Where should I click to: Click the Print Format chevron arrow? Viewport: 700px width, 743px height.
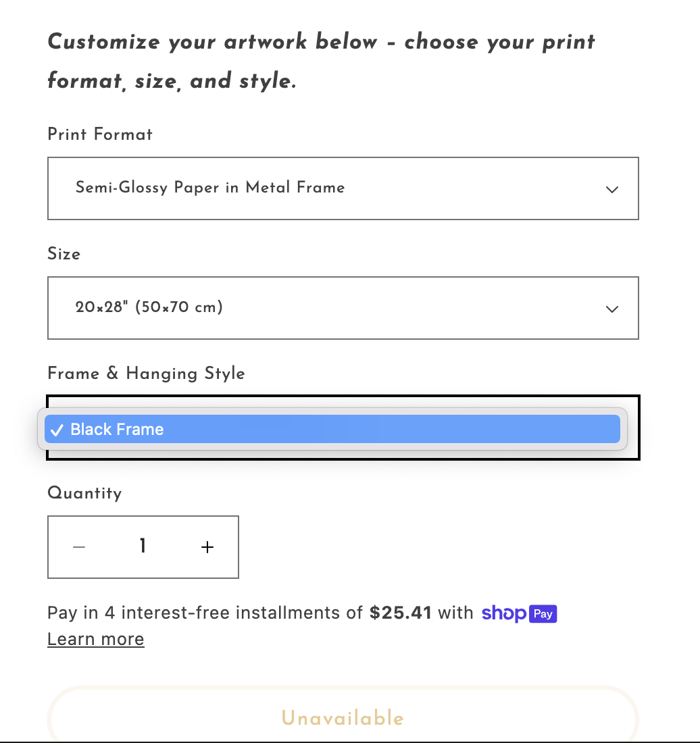click(612, 190)
